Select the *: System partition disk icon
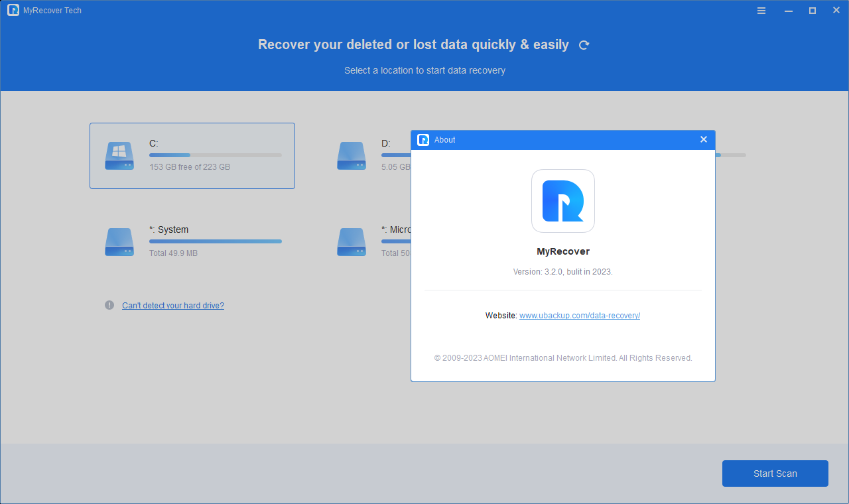The width and height of the screenshot is (849, 504). click(x=119, y=242)
